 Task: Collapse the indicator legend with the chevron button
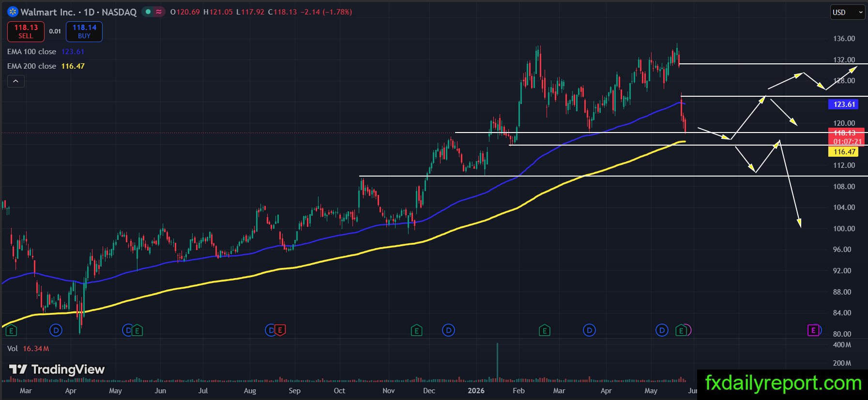15,81
